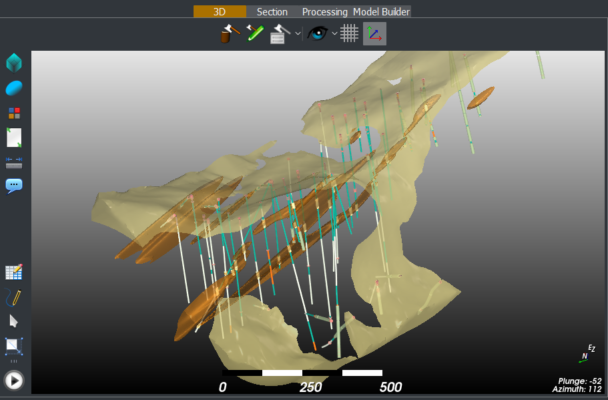This screenshot has height=400, width=608.
Task: Click the play button in the sidebar
Action: [14, 381]
